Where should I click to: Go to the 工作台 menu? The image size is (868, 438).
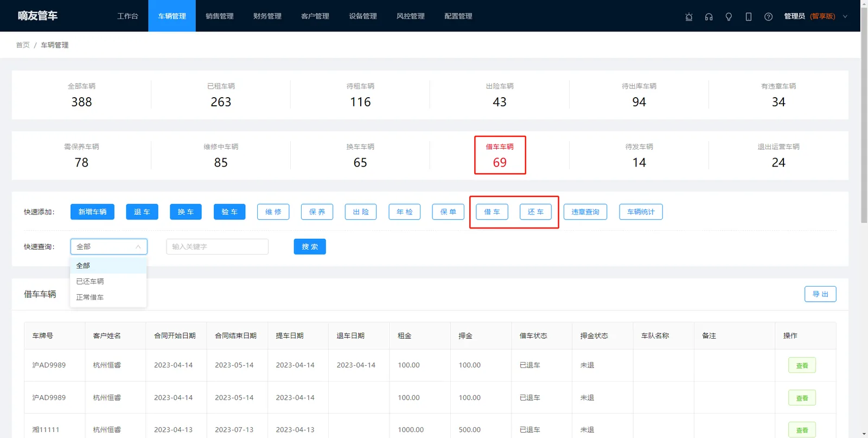(127, 16)
